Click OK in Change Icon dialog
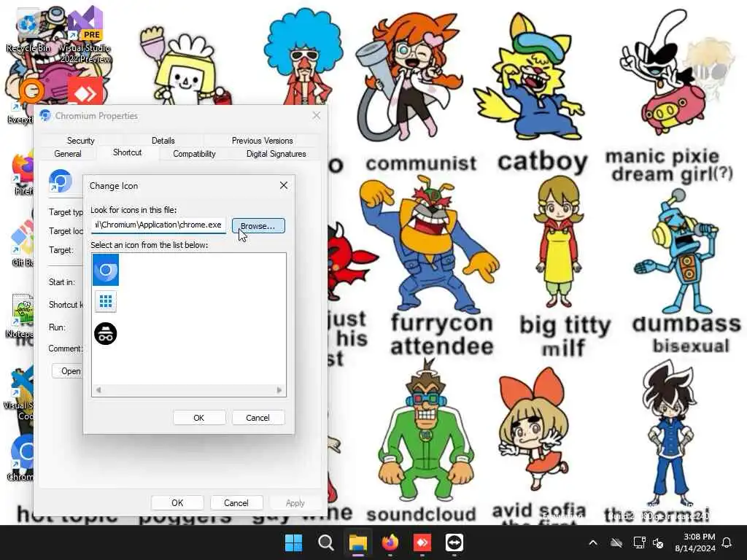747x560 pixels. (x=199, y=418)
